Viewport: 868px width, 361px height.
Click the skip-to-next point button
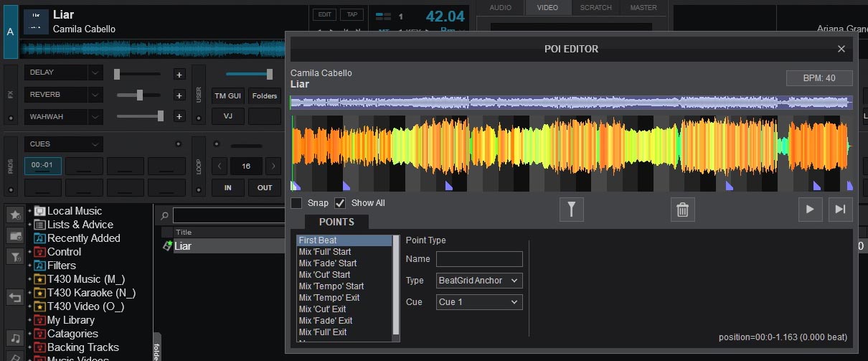pos(840,209)
